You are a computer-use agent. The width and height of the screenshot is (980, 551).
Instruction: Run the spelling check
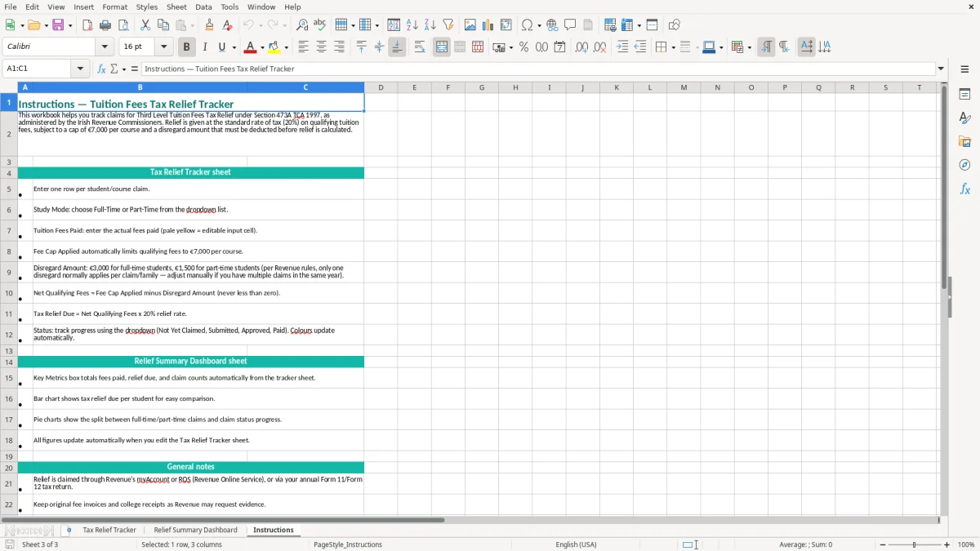pos(320,25)
